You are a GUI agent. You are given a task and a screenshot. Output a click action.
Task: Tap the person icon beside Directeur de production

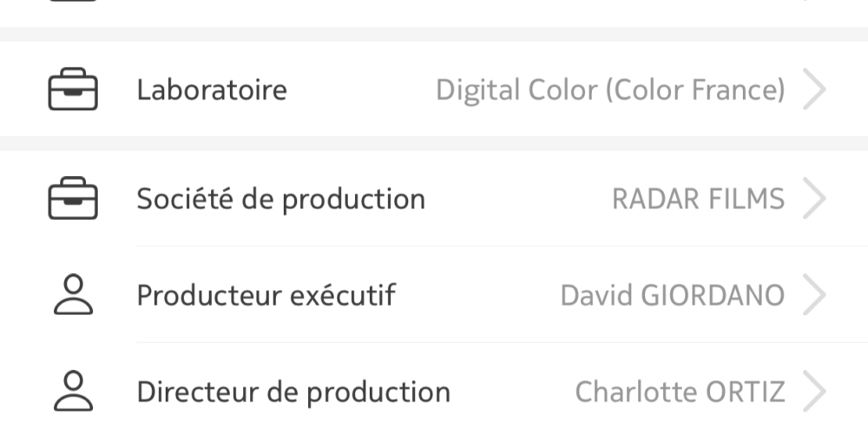[73, 391]
